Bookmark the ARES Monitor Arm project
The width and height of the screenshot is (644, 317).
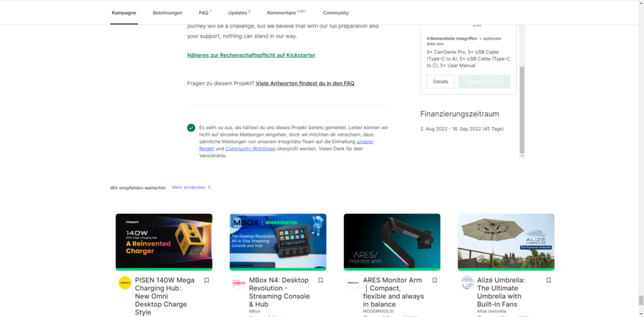(x=435, y=281)
